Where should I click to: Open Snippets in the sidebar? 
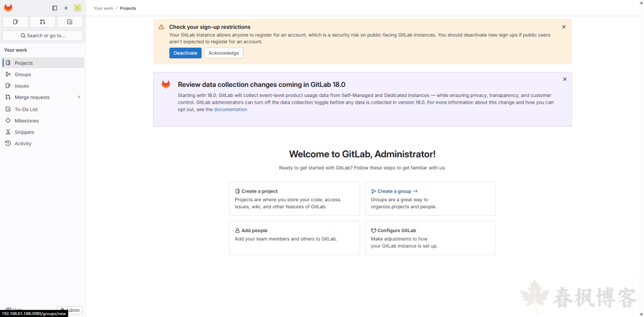click(43, 132)
